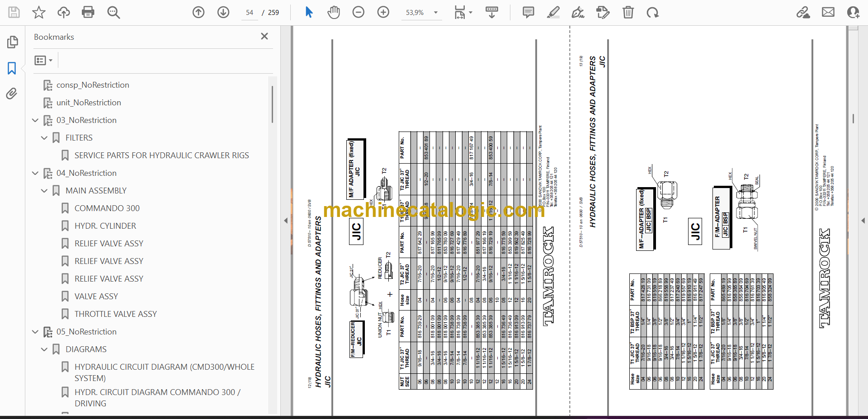The width and height of the screenshot is (868, 419).
Task: Bookmark the file with the star icon
Action: 39,12
